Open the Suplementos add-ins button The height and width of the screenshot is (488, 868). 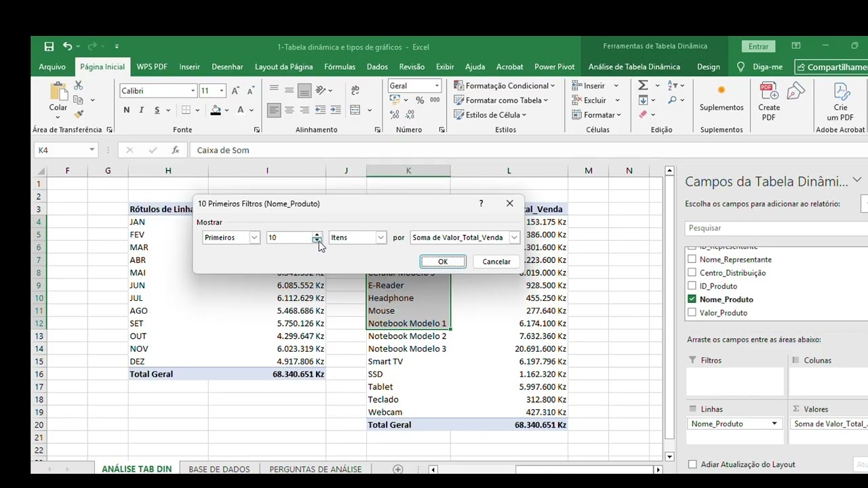click(x=722, y=98)
